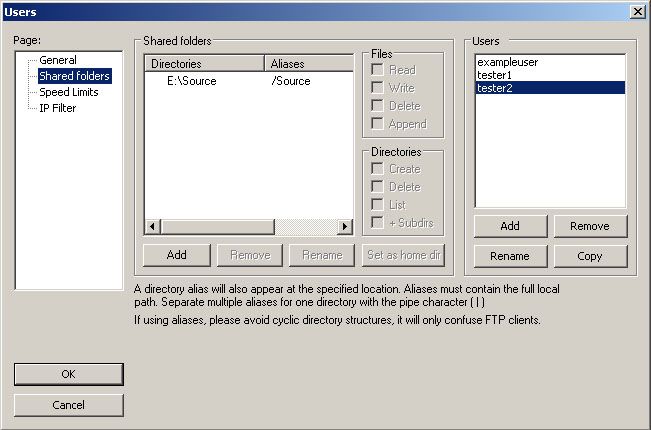Toggle the Files Append checkbox
This screenshot has height=430, width=651.
[377, 124]
